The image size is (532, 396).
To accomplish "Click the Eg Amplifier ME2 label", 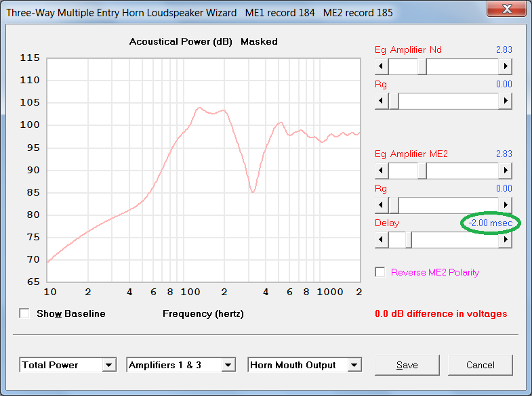I will point(411,154).
